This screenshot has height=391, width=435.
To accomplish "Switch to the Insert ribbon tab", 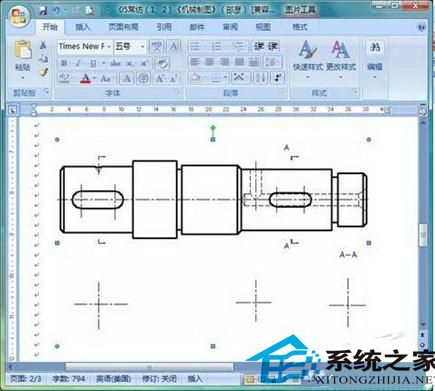I will pos(82,27).
